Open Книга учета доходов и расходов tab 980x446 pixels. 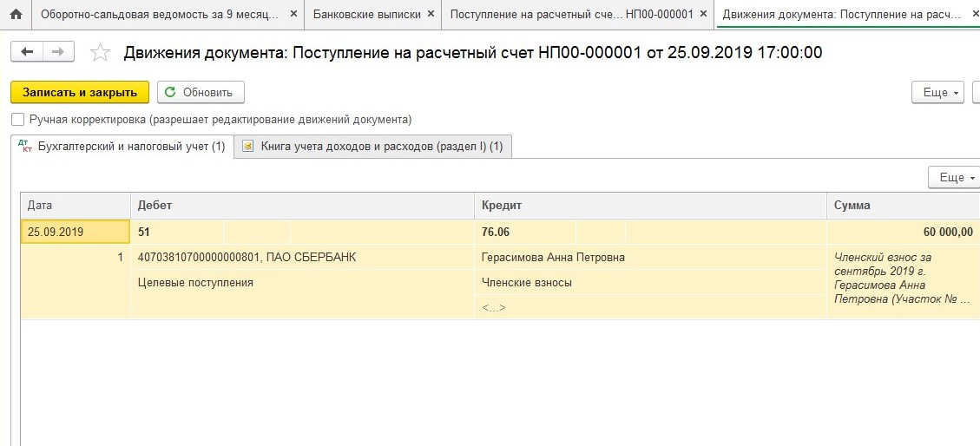tap(374, 147)
